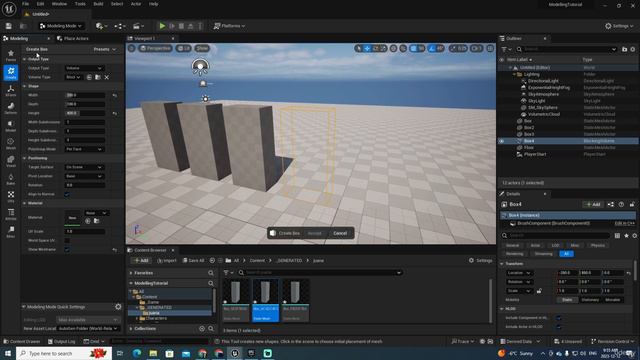Click Save All in Content Browser

coord(193,260)
